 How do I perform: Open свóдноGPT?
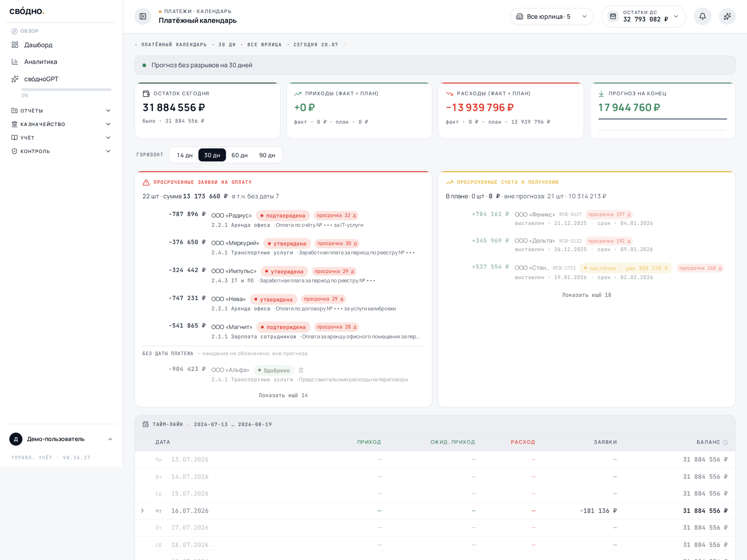coord(41,79)
